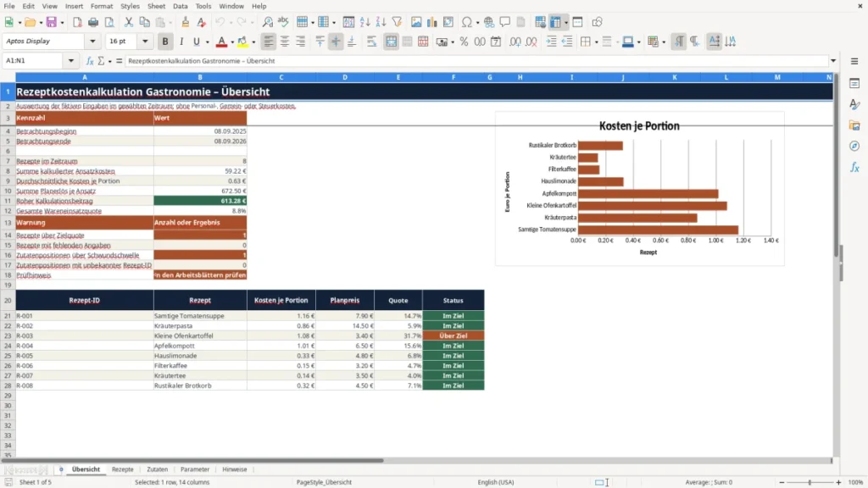Toggle bold formatting

(x=165, y=42)
